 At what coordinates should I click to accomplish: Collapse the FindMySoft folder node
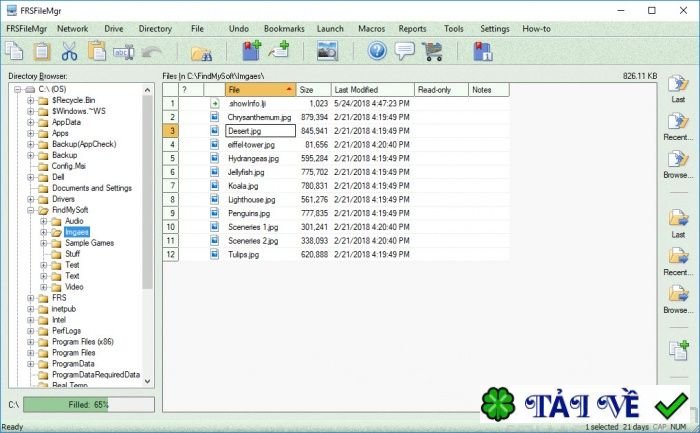(30, 210)
